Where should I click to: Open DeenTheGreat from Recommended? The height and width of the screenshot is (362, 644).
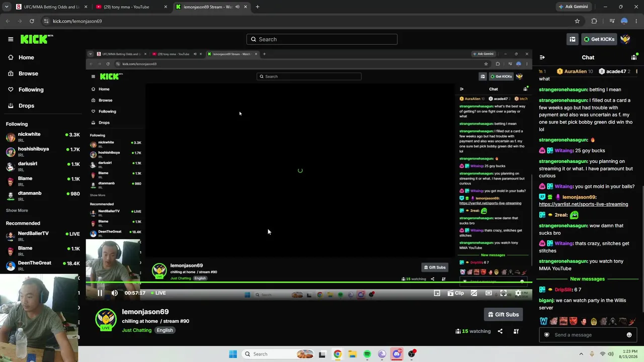[43, 265]
